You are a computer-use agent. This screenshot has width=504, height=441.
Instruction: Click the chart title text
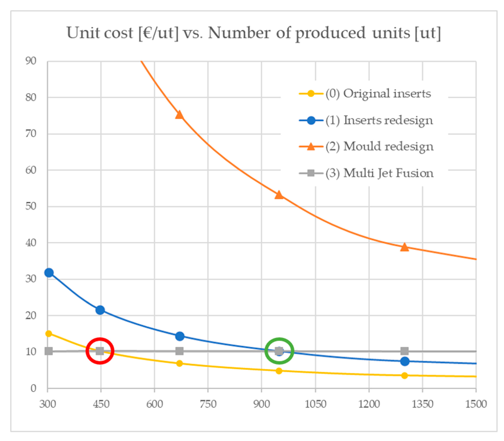click(253, 33)
